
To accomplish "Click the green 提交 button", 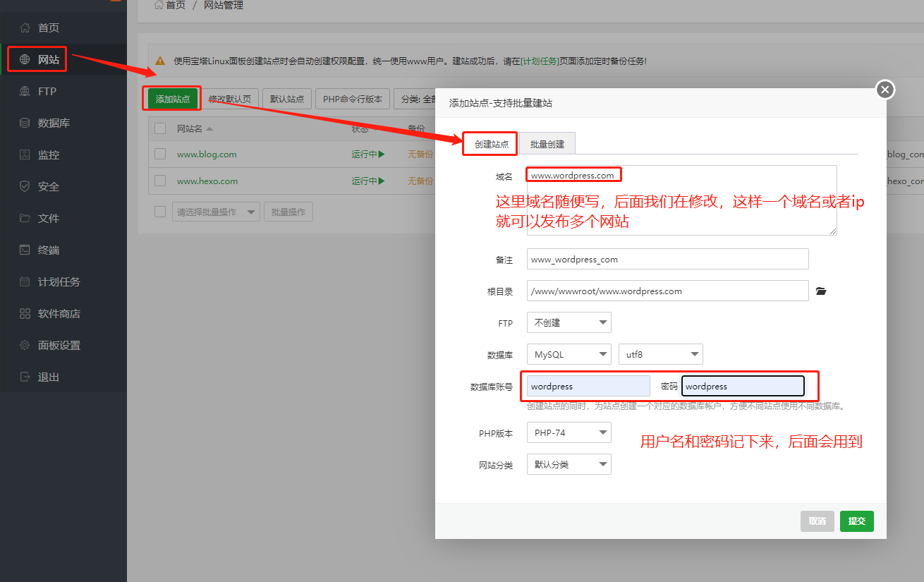I will click(x=857, y=521).
